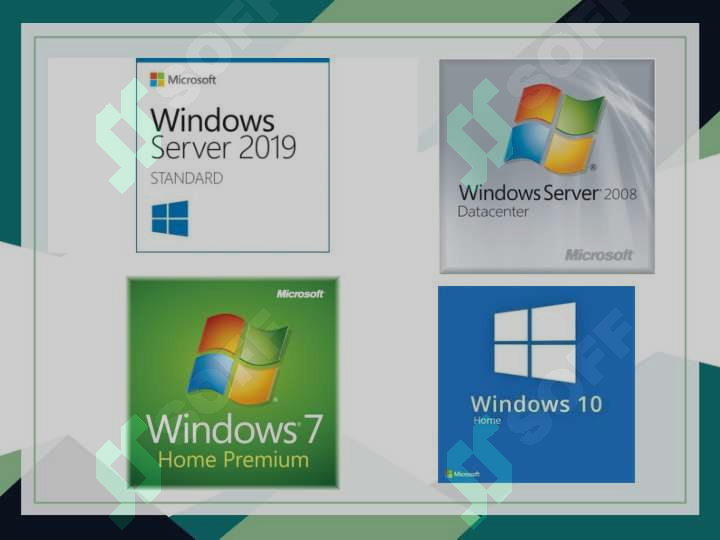Click the "Datacenter" edition text
720x540 pixels.
[493, 212]
